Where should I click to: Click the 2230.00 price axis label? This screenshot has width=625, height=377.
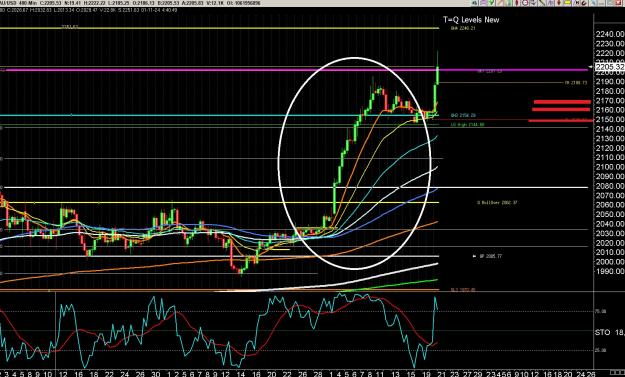609,43
